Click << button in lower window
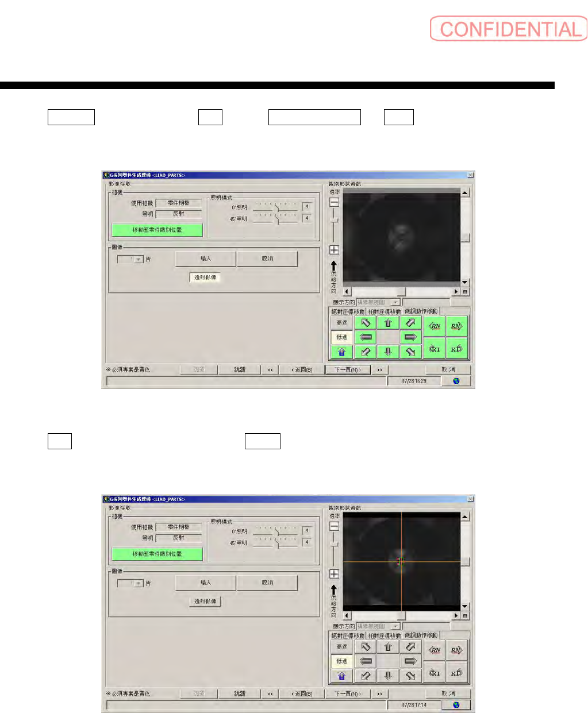The height and width of the screenshot is (713, 588). click(x=270, y=694)
